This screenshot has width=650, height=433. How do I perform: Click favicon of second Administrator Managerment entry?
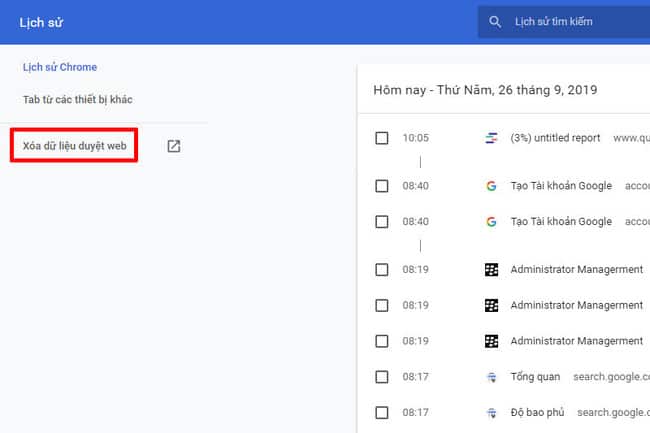pyautogui.click(x=491, y=305)
